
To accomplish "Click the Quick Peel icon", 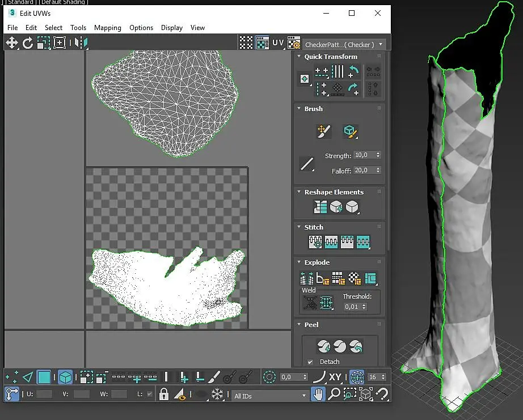I will pyautogui.click(x=323, y=345).
